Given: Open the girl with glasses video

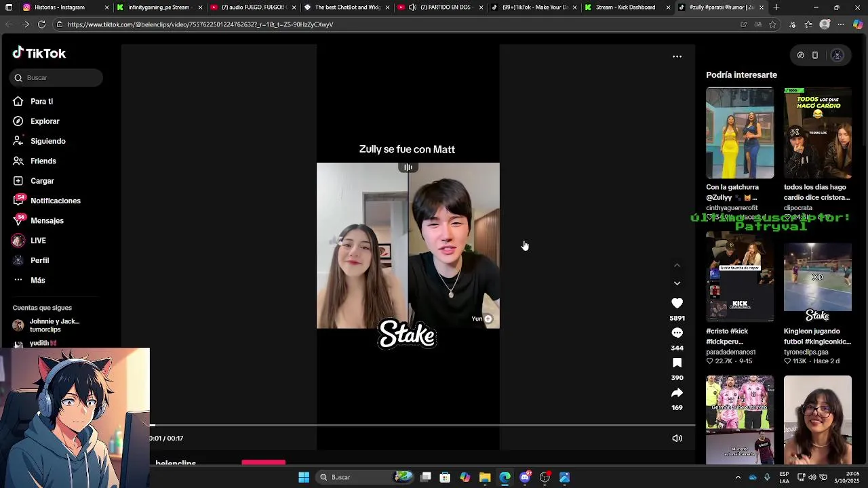Looking at the screenshot, I should (817, 420).
